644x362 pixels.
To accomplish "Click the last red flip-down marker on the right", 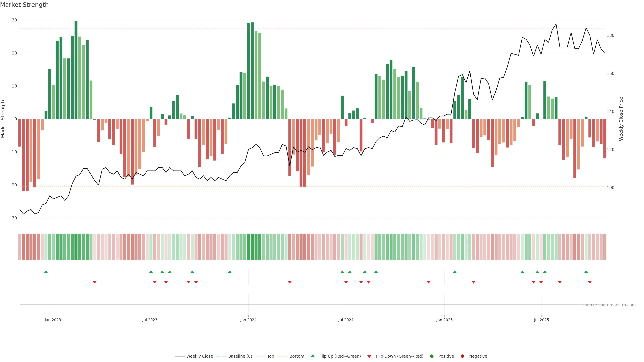I will pyautogui.click(x=590, y=282).
